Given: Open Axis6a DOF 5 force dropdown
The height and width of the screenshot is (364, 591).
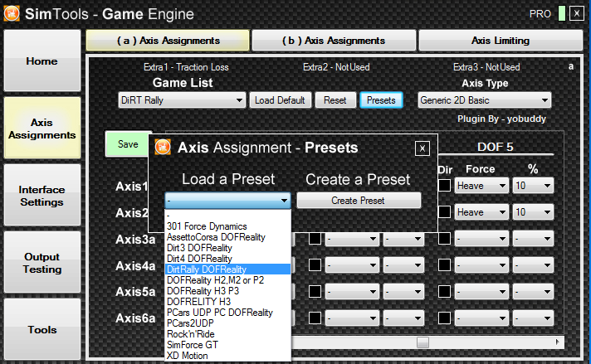Looking at the screenshot, I should pos(481,318).
